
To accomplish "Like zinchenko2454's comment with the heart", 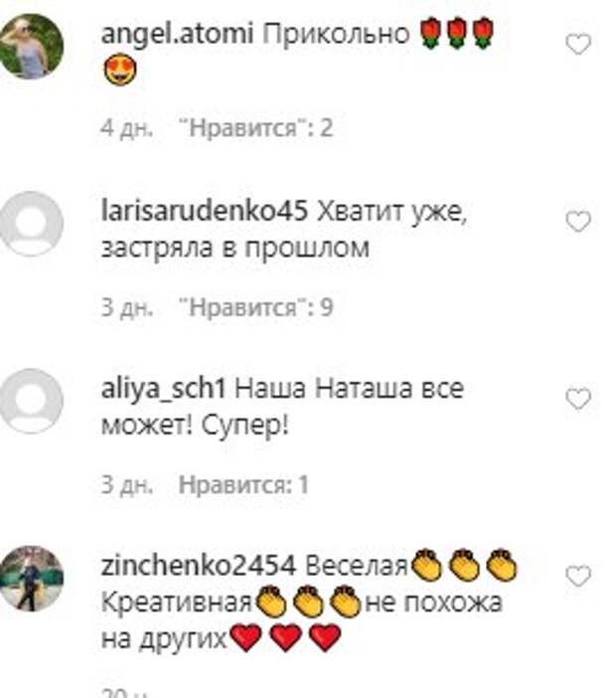I will (578, 576).
